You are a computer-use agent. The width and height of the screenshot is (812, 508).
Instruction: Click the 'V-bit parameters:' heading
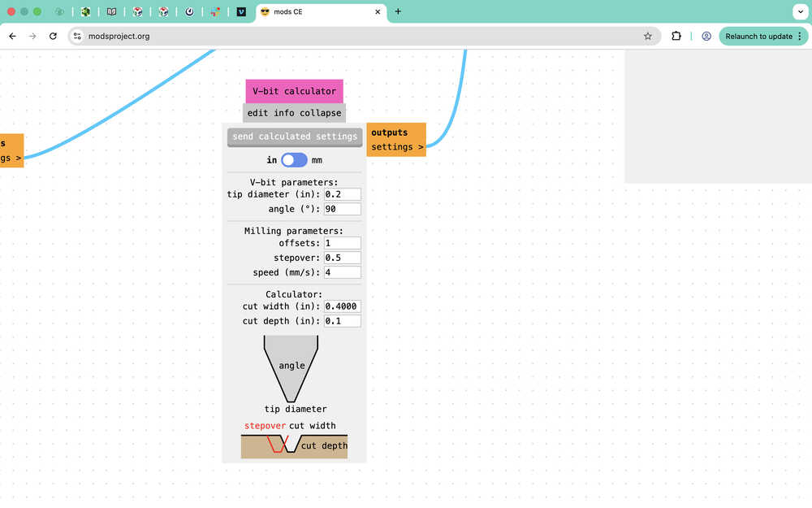[294, 182]
